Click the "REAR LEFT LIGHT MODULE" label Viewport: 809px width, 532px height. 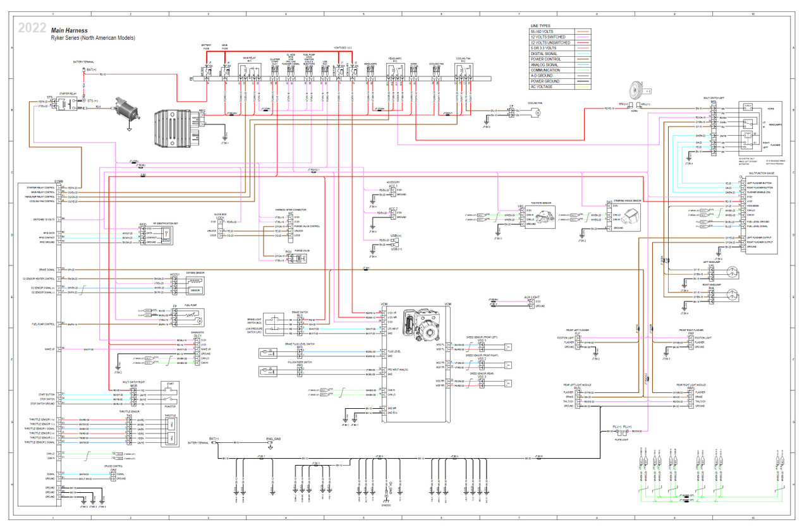[x=576, y=384]
